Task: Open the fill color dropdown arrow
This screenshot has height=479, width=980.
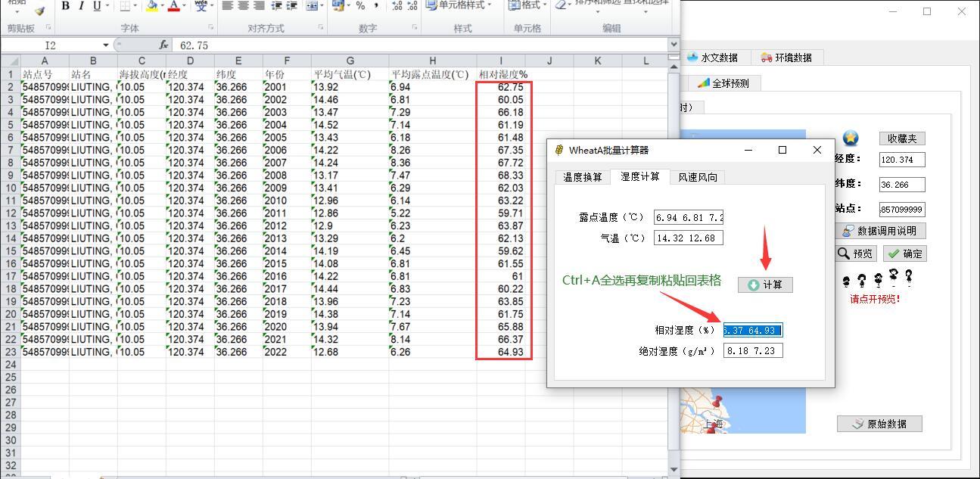Action: click(x=162, y=6)
